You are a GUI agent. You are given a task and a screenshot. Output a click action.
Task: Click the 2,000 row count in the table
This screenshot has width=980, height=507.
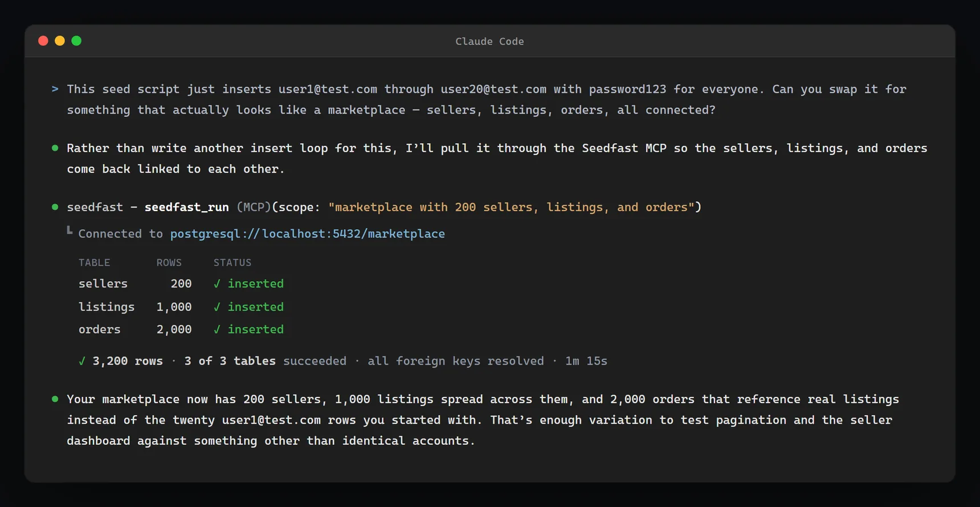pyautogui.click(x=174, y=329)
